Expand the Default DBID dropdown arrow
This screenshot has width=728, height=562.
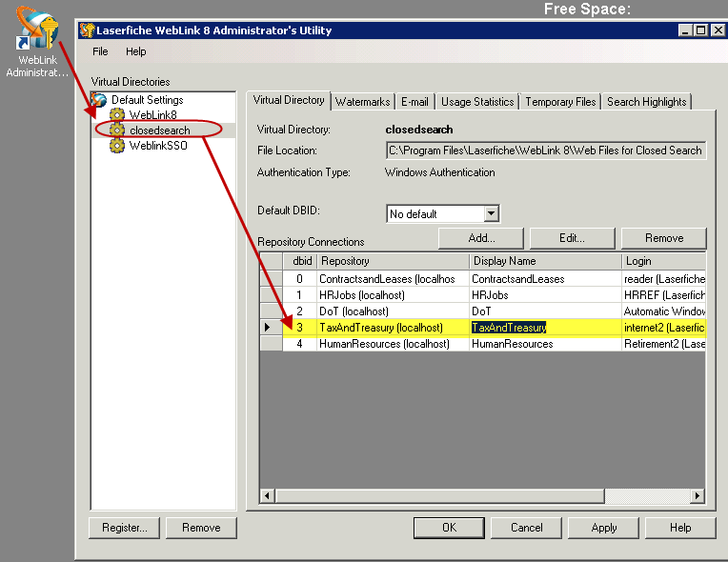[492, 214]
